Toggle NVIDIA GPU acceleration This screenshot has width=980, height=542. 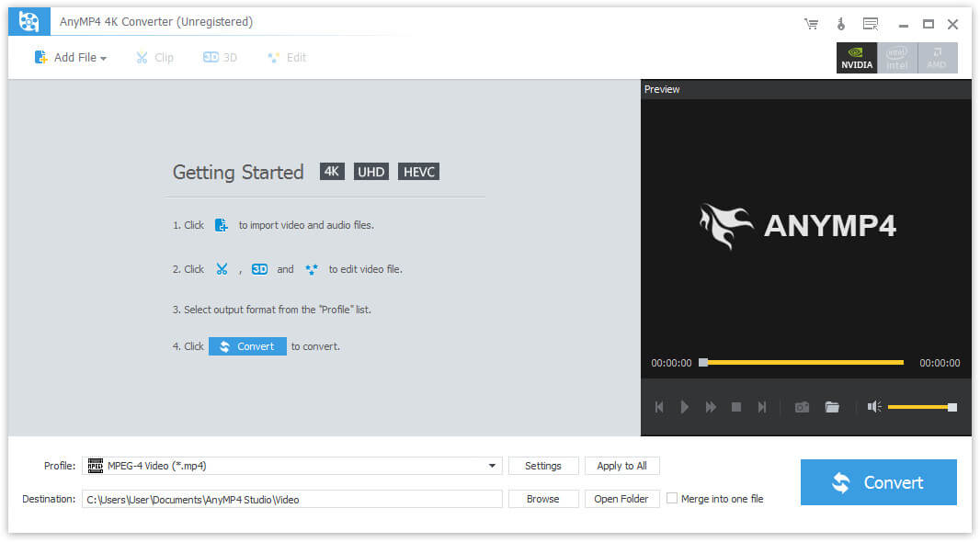[x=857, y=58]
